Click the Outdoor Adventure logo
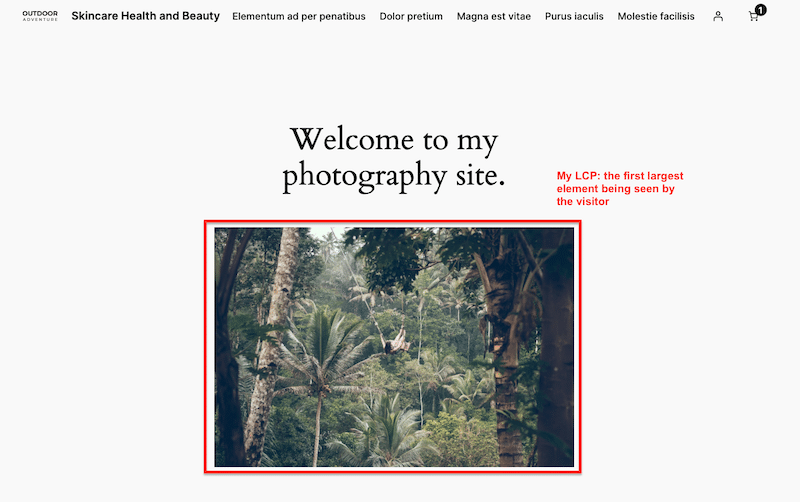The height and width of the screenshot is (502, 800). click(40, 16)
